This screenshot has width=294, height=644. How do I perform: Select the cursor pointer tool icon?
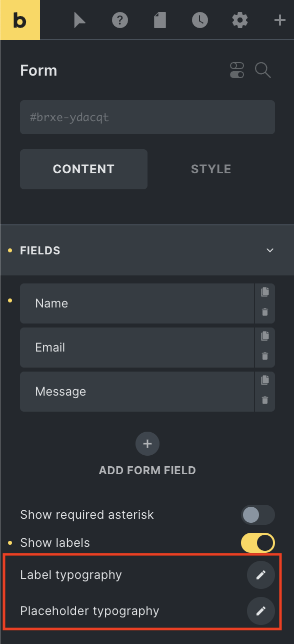[79, 21]
